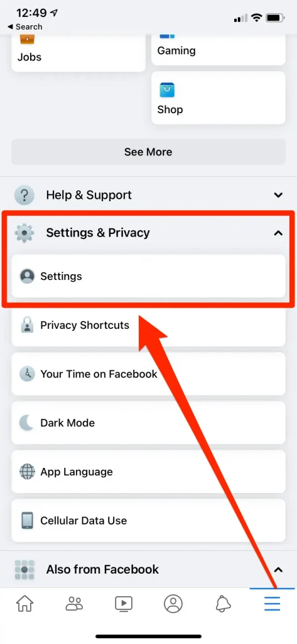This screenshot has width=297, height=644.
Task: Open the Watch video tab icon
Action: pyautogui.click(x=124, y=603)
